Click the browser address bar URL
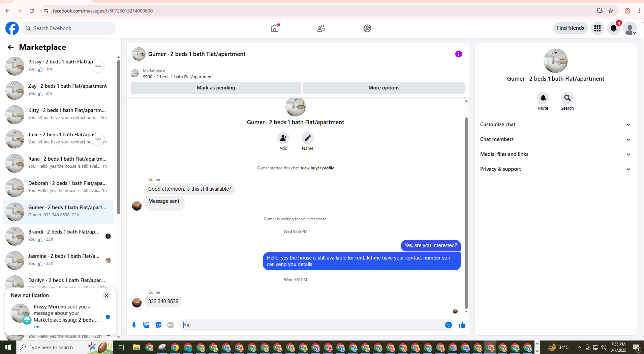Viewport: 644px width, 354px height. click(x=103, y=11)
